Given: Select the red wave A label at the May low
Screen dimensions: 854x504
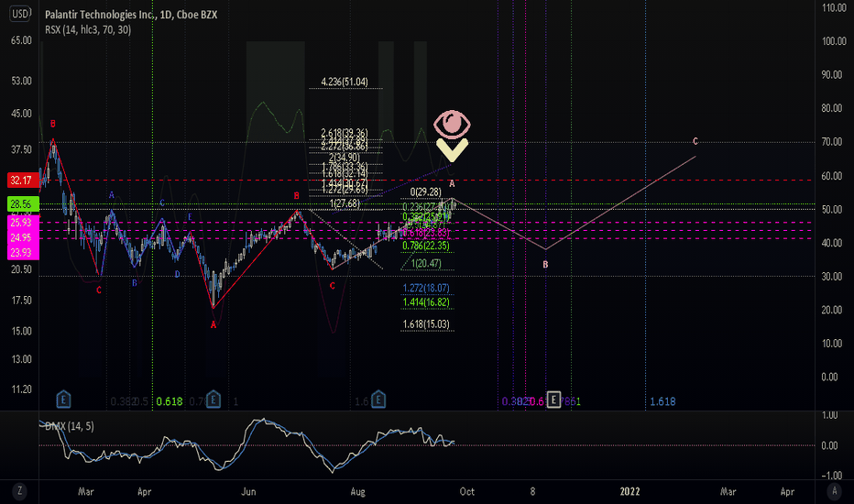Looking at the screenshot, I should point(213,324).
